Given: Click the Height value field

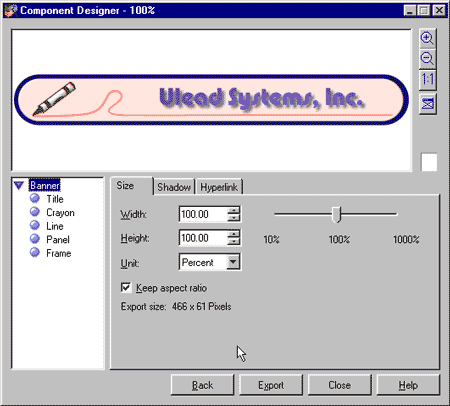Looking at the screenshot, I should 203,238.
